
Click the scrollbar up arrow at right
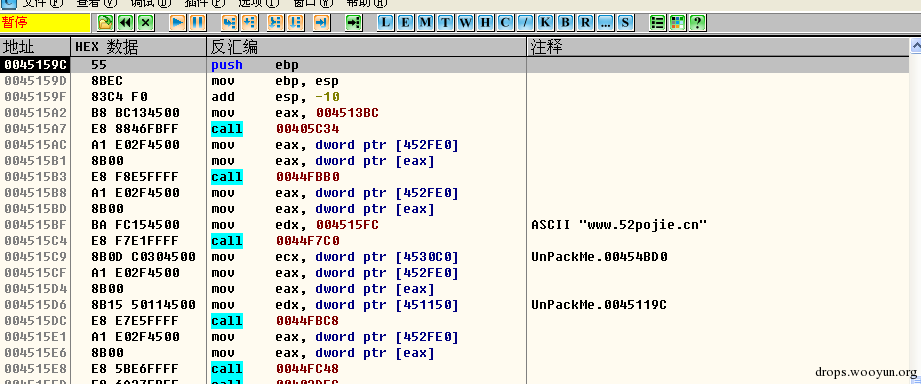pyautogui.click(x=915, y=46)
